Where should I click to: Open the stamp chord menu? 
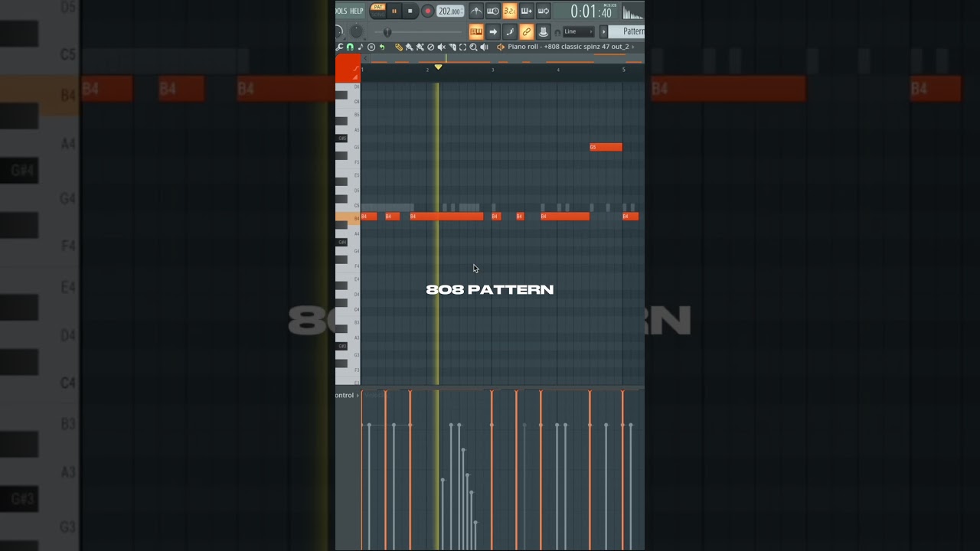coord(371,47)
